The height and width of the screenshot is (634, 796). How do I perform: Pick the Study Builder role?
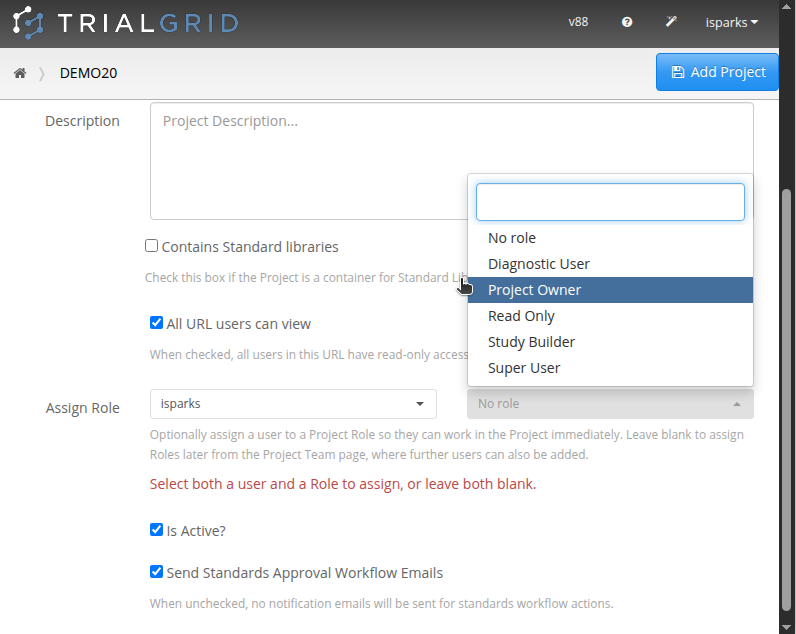tap(610, 342)
